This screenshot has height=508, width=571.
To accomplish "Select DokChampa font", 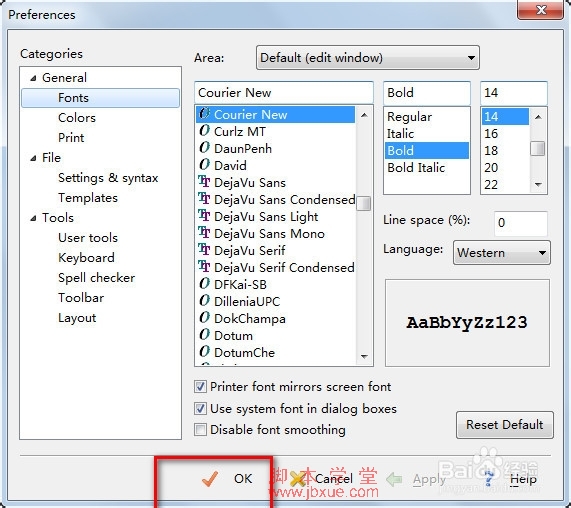I will (x=275, y=319).
